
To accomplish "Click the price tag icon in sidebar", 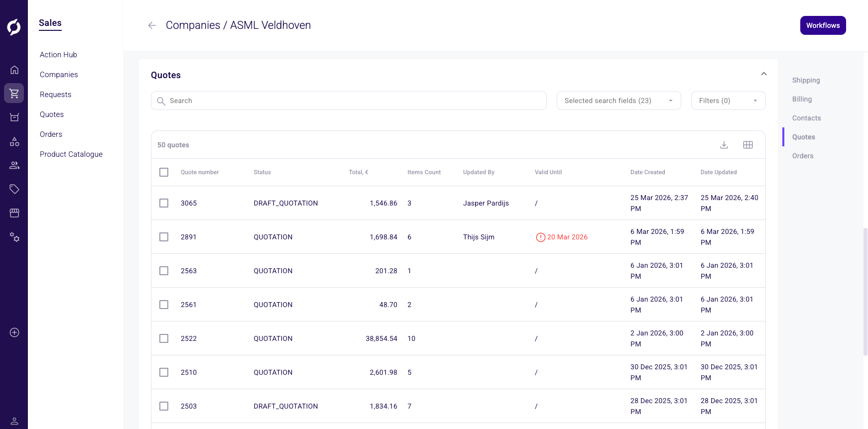I will coord(14,189).
